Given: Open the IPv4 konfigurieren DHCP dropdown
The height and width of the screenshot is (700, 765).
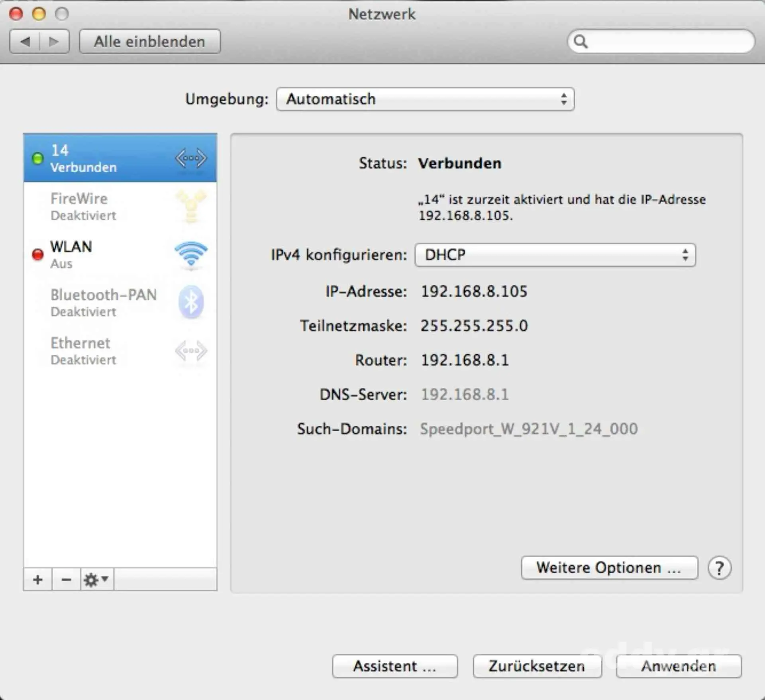Looking at the screenshot, I should (x=555, y=255).
